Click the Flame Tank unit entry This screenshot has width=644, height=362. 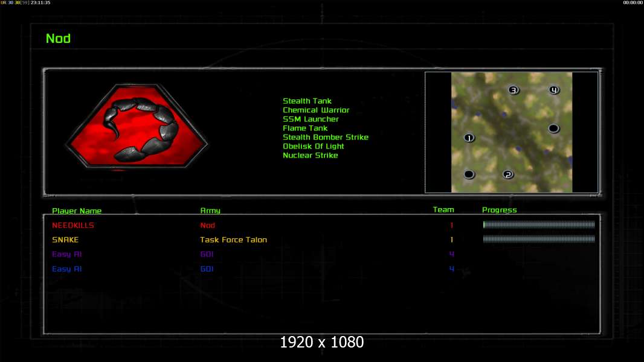(x=304, y=128)
